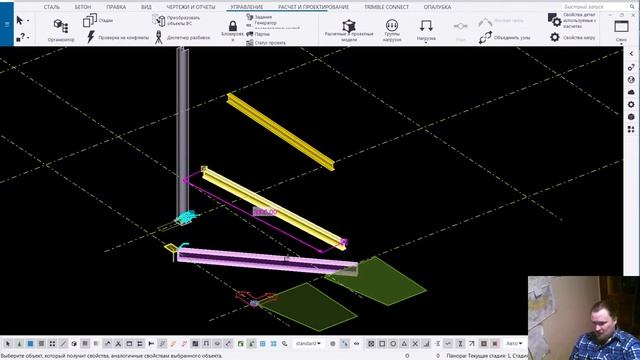640x360 pixels.
Task: Toggle empty square snap switch
Action: point(382,344)
